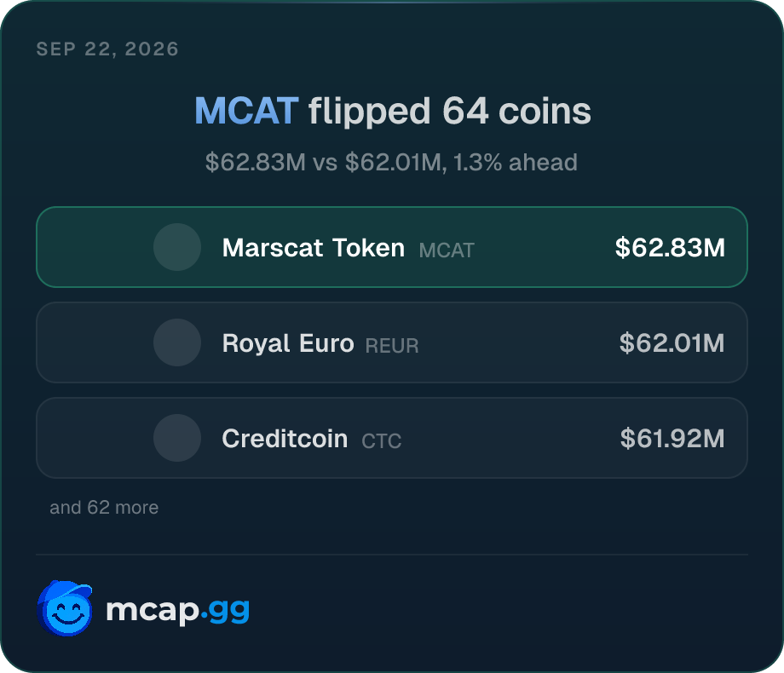Select the Royal Euro row
The image size is (784, 673).
coord(392,342)
